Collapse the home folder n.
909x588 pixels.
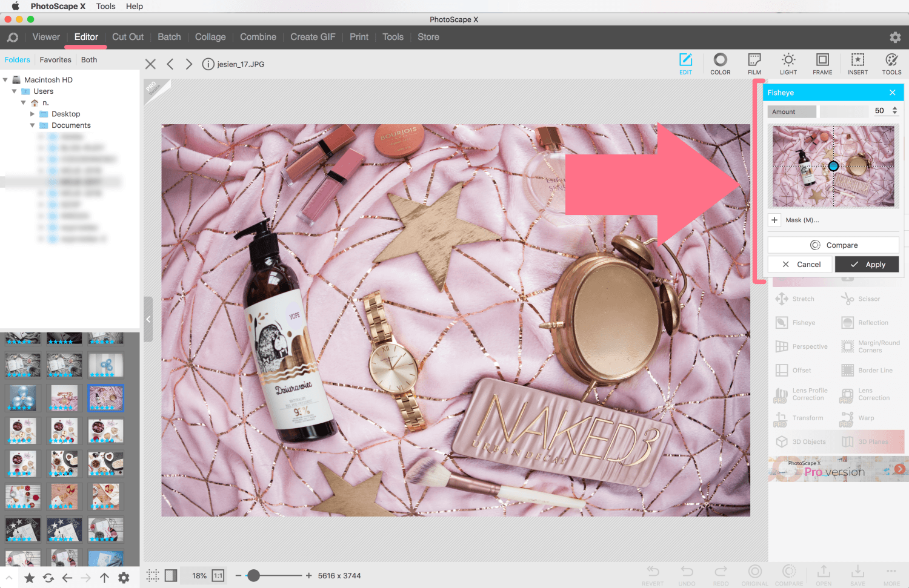coord(24,103)
